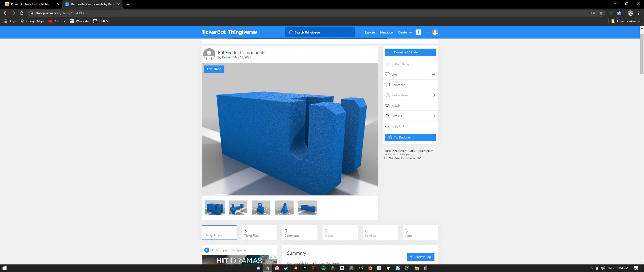Image resolution: width=644 pixels, height=272 pixels.
Task: Click Download All Files button
Action: 411,52
